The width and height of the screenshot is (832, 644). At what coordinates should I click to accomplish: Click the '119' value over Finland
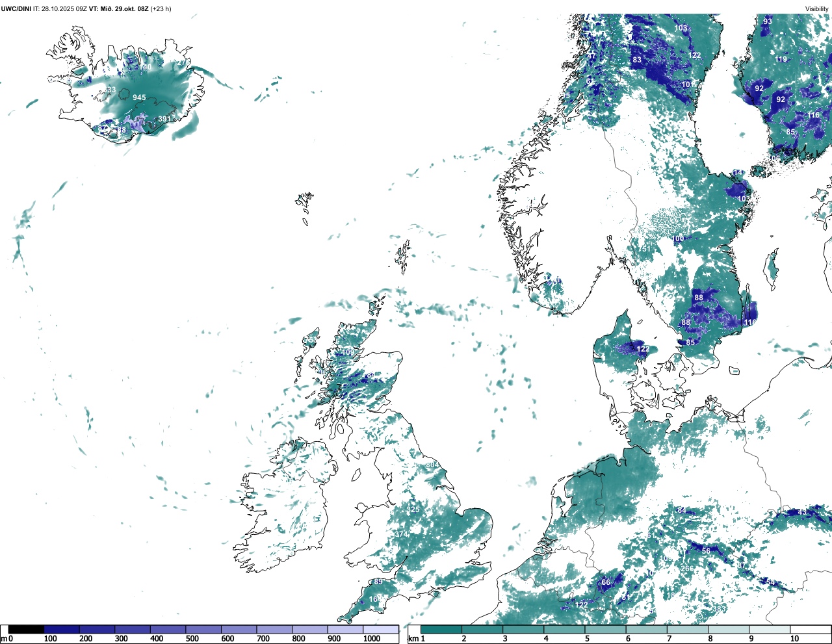(781, 59)
